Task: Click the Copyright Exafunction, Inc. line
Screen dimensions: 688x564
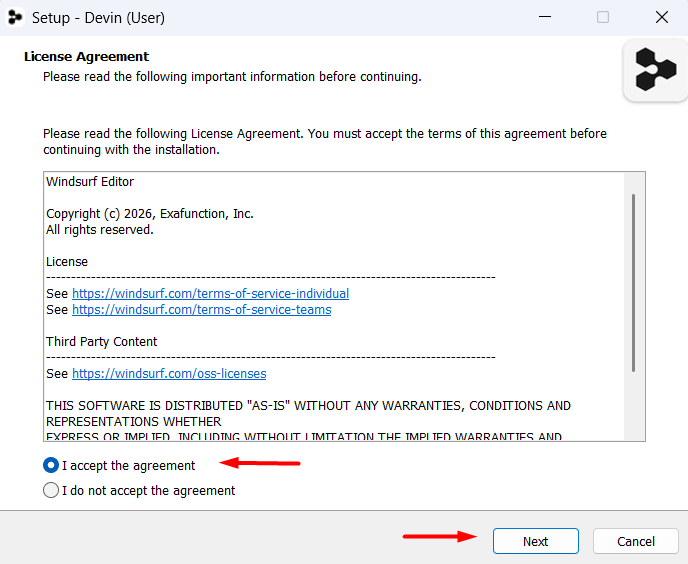Action: [150, 214]
